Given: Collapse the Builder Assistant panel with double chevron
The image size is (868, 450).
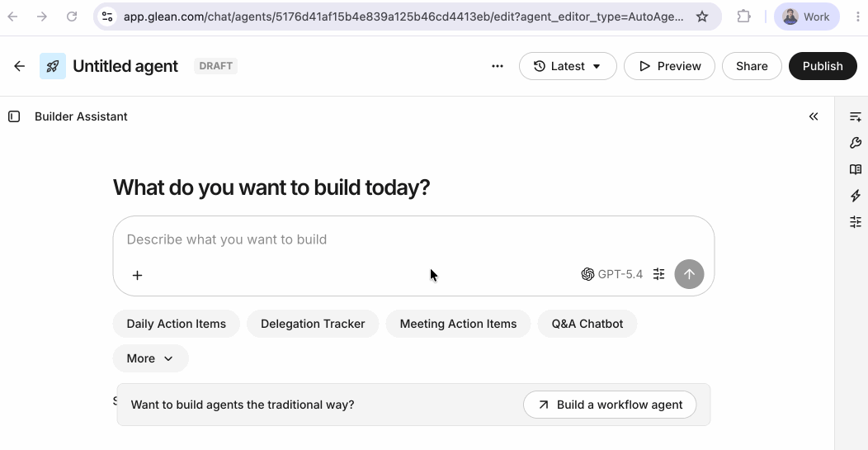Looking at the screenshot, I should click(814, 116).
